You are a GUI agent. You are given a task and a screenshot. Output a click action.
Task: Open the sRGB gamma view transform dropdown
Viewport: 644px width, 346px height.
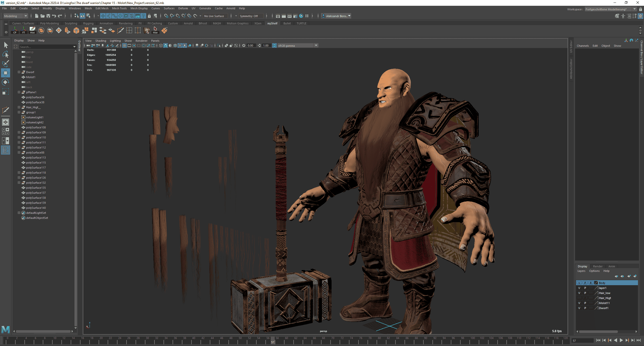tap(316, 45)
